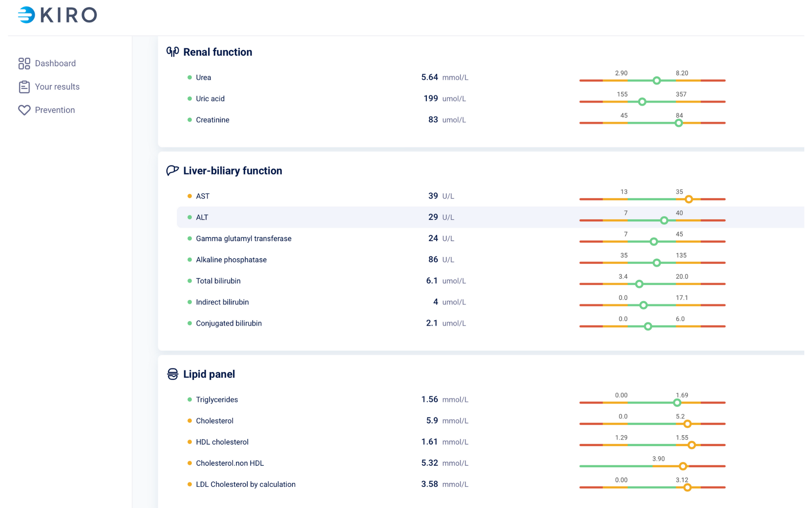Click the orange status dot beside AST
The height and width of the screenshot is (508, 812).
point(189,196)
